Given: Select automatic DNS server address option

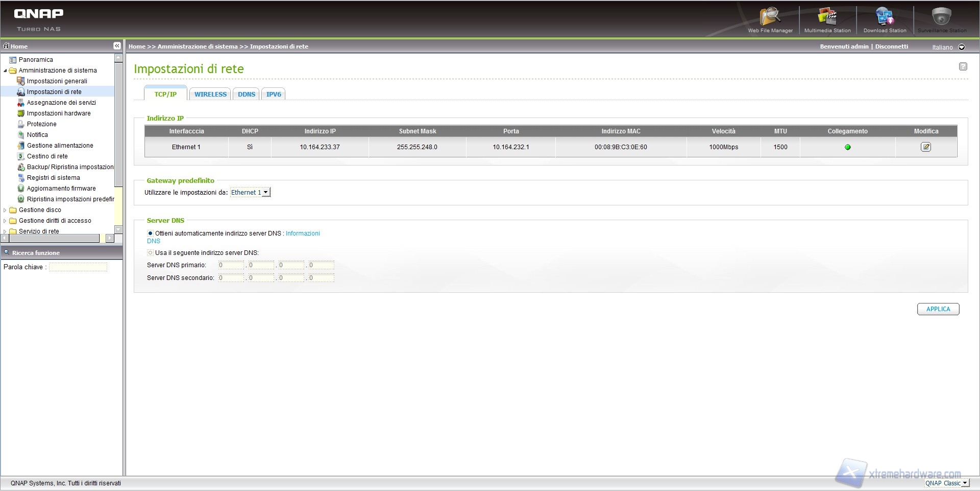Looking at the screenshot, I should 150,233.
